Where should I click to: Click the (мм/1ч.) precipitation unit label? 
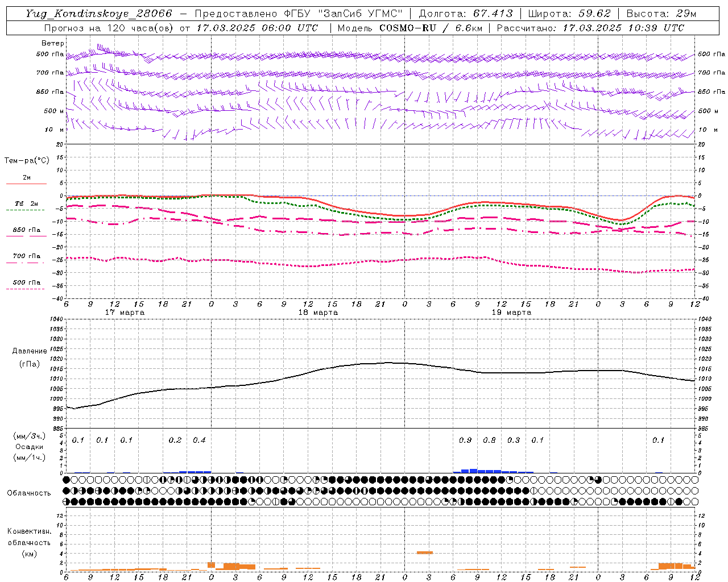(30, 458)
